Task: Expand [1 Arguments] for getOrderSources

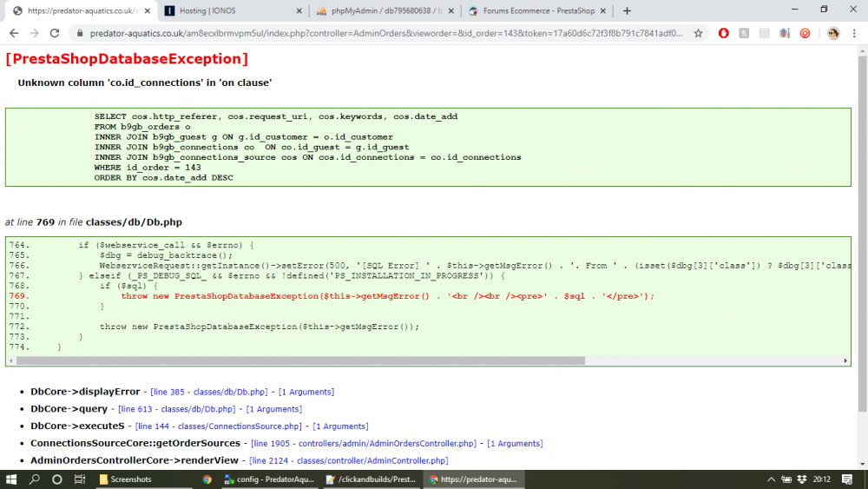Action: coord(515,443)
